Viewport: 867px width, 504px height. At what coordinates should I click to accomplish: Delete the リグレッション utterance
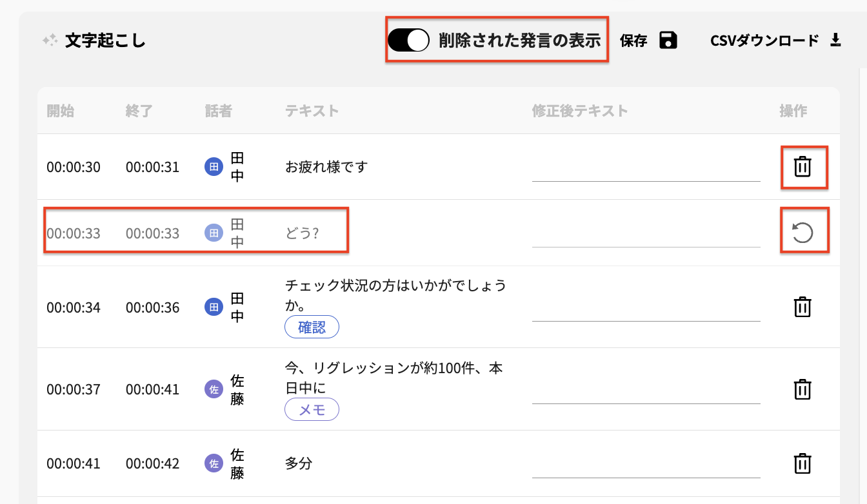coord(802,389)
